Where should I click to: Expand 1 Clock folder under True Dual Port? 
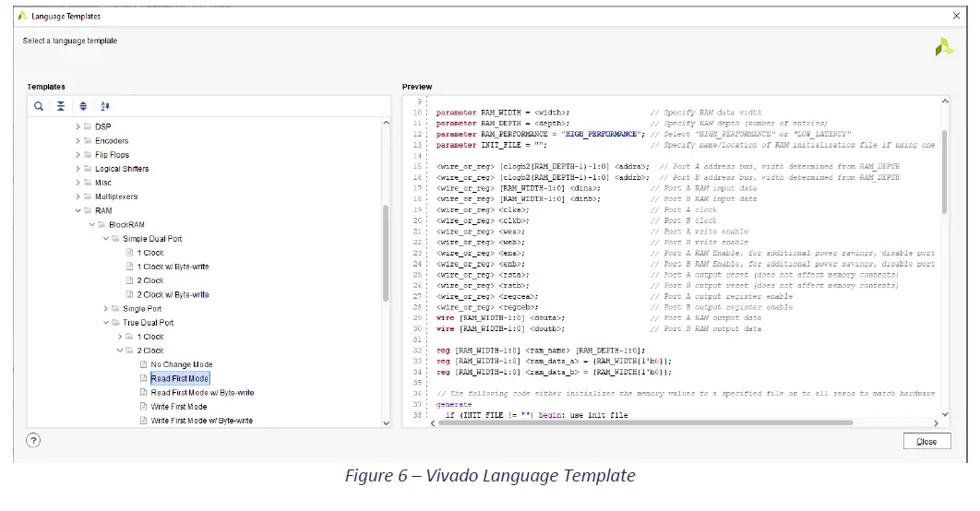(120, 337)
